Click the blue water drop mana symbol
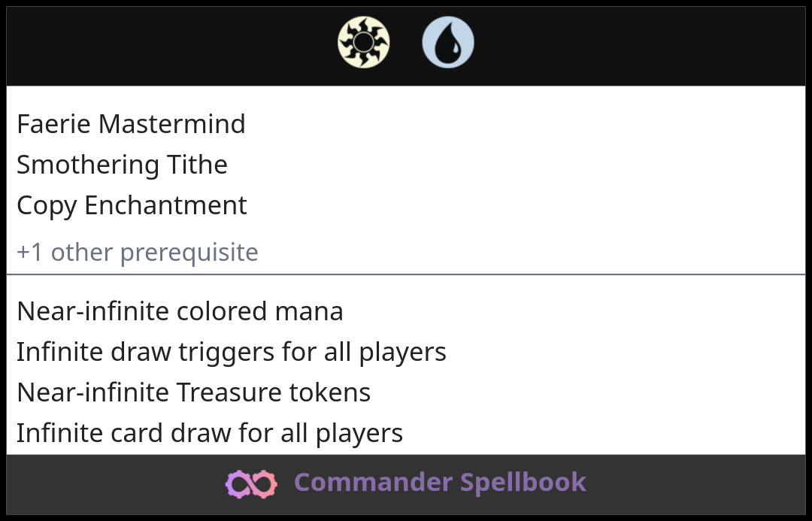Image resolution: width=812 pixels, height=521 pixels. [x=448, y=42]
